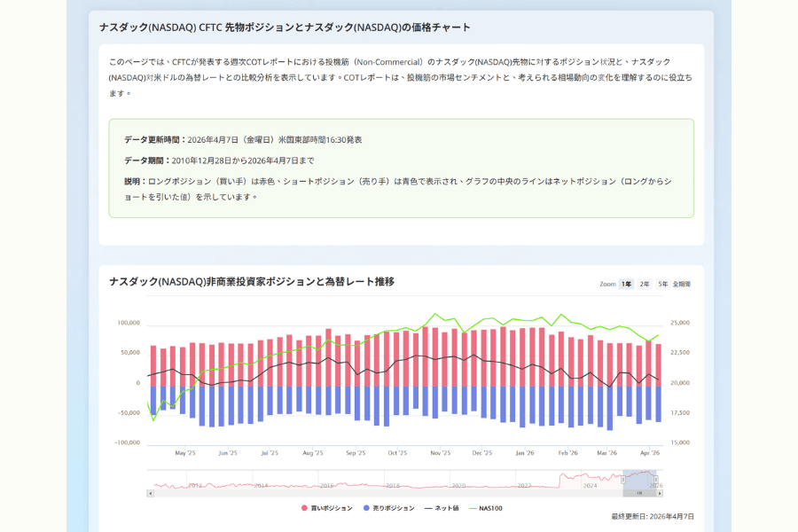Select the 1年 zoom range button
The height and width of the screenshot is (532, 798).
coord(627,285)
